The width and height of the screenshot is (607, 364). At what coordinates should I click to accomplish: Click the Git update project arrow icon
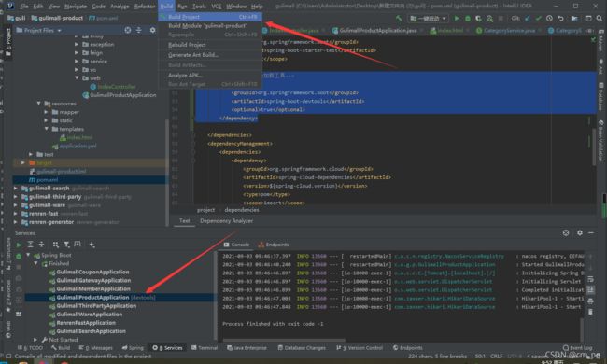[528, 18]
